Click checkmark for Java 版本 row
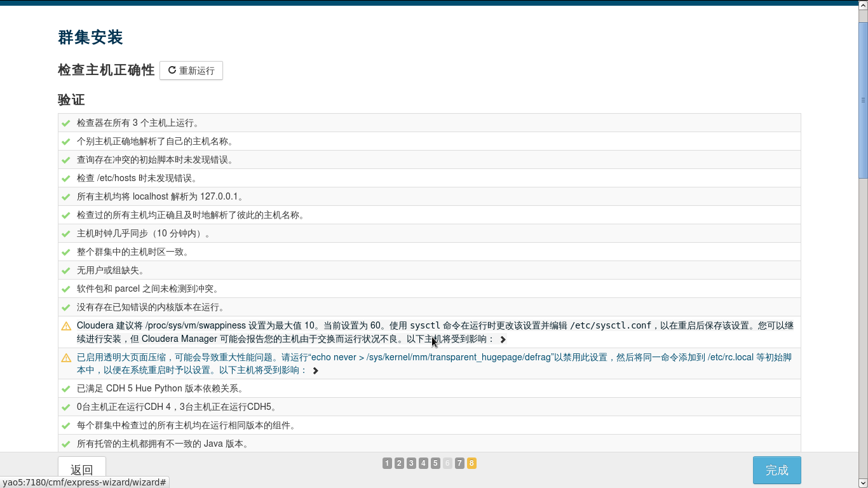This screenshot has height=488, width=868. [66, 444]
